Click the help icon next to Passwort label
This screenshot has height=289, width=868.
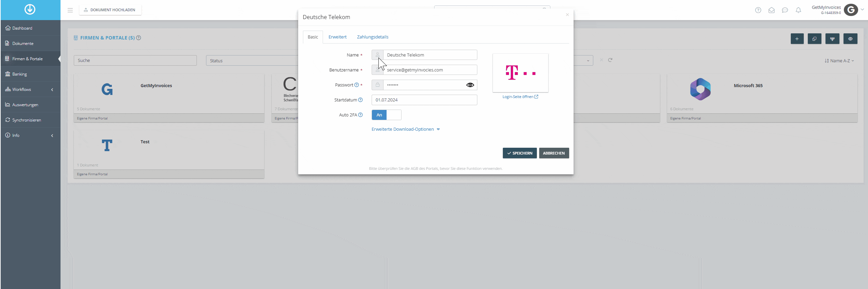(x=357, y=85)
